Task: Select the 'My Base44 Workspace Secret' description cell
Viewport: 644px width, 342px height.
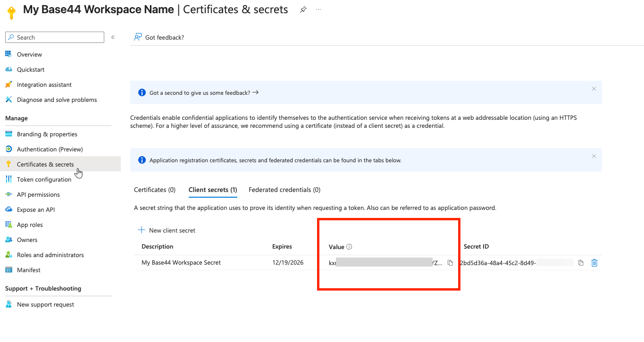Action: [x=181, y=262]
